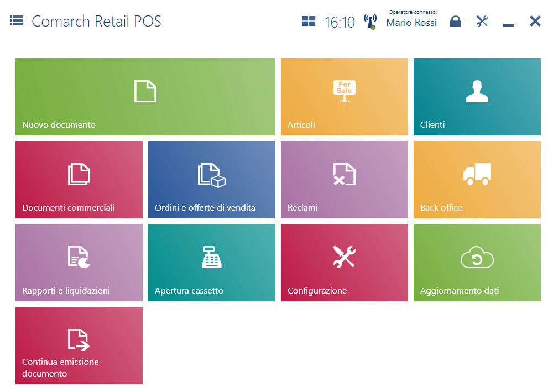This screenshot has height=392, width=548.
Task: Click the Comarch Retail POS title
Action: [x=96, y=22]
